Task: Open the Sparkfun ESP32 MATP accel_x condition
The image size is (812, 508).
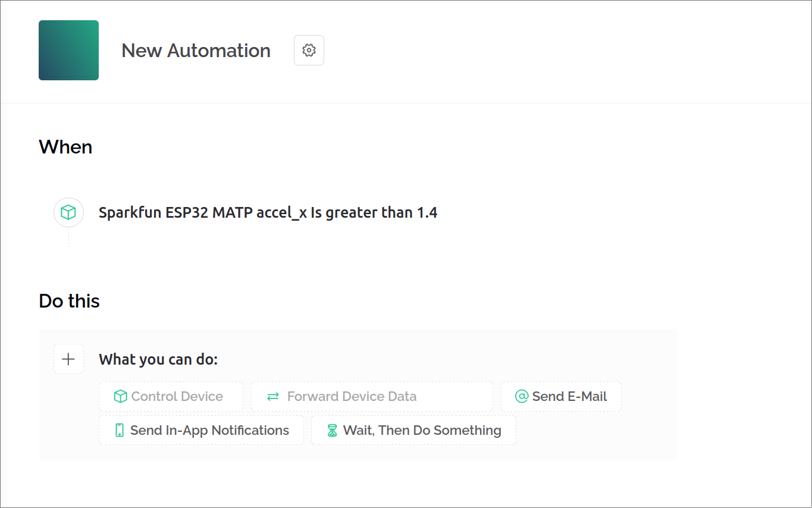Action: tap(268, 212)
